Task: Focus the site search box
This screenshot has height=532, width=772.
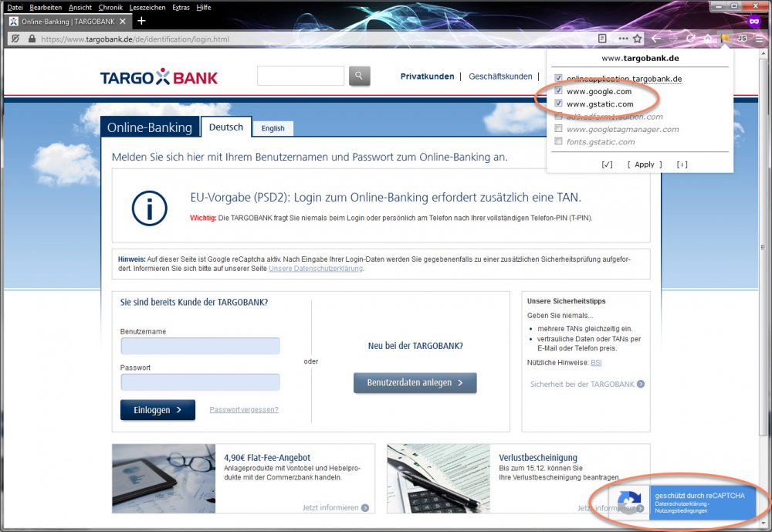Action: (x=300, y=76)
